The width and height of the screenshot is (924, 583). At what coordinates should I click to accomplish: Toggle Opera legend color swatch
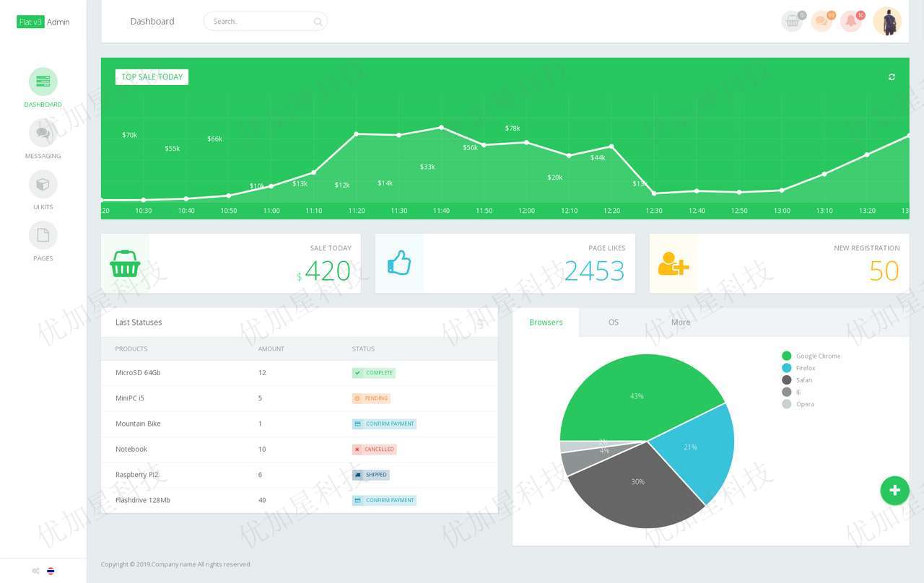pyautogui.click(x=787, y=404)
